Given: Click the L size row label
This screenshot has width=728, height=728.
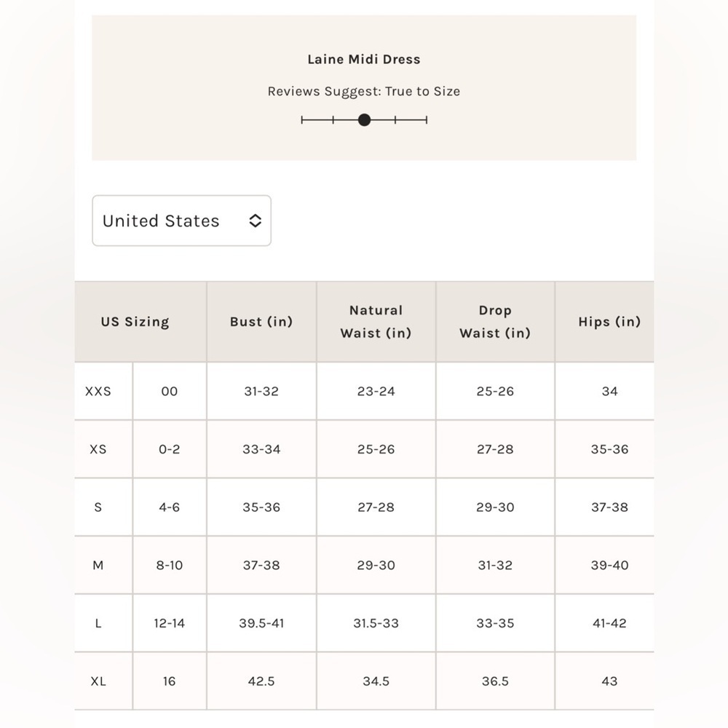Looking at the screenshot, I should 98,624.
